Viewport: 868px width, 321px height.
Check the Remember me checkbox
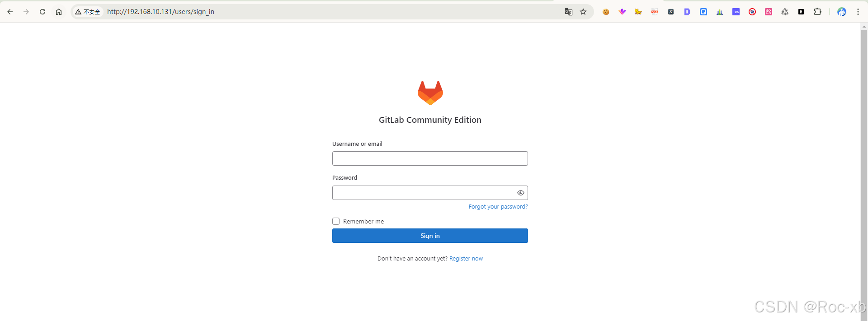click(x=336, y=221)
